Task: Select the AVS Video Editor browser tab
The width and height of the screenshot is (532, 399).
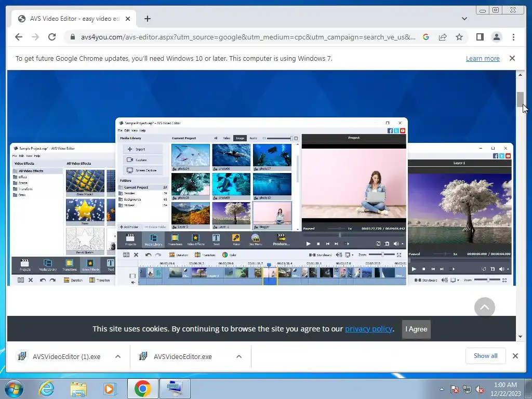Action: tap(74, 19)
